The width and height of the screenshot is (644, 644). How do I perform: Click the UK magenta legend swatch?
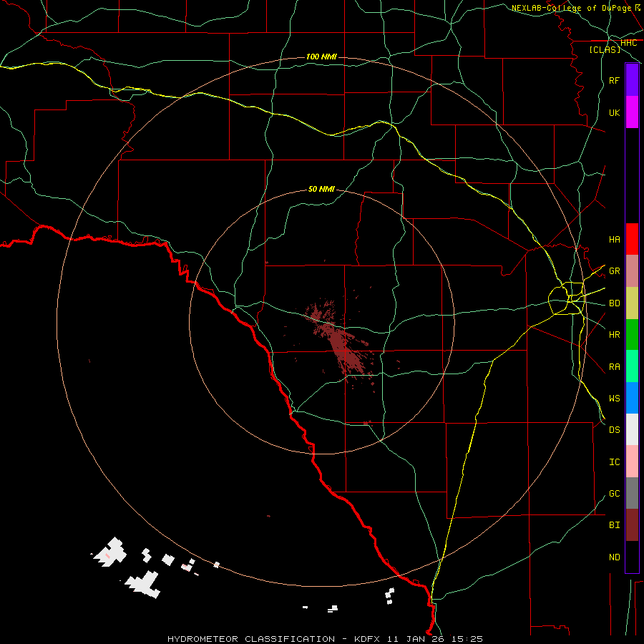click(632, 112)
